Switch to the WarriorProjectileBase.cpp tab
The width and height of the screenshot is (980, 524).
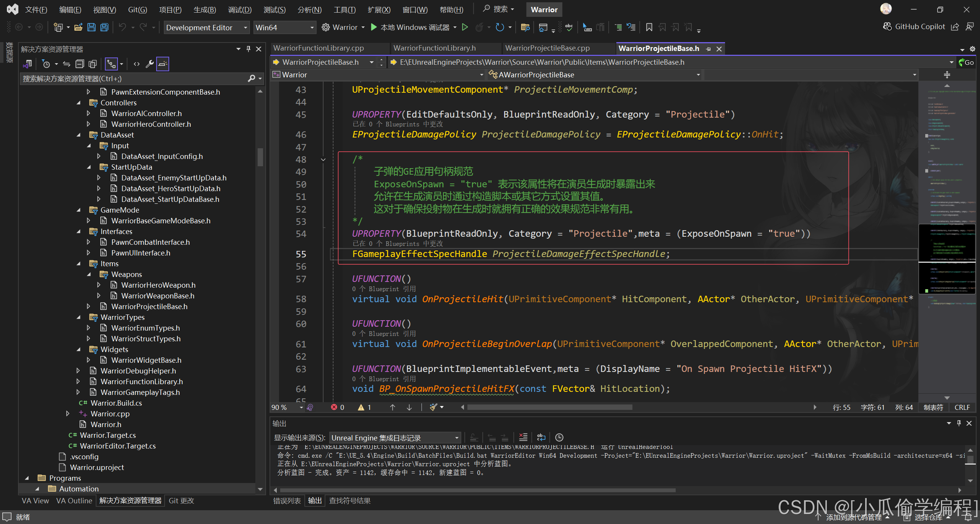[547, 48]
